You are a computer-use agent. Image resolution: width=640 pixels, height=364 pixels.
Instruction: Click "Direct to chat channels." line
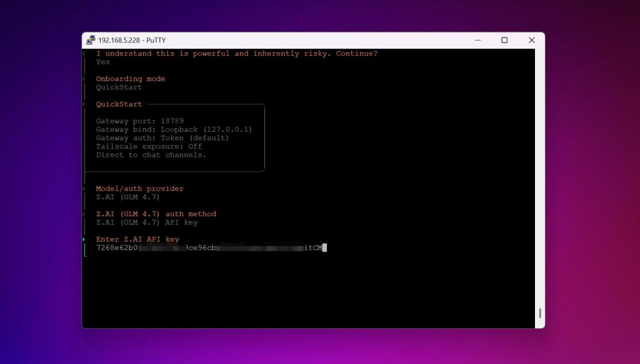pos(151,155)
